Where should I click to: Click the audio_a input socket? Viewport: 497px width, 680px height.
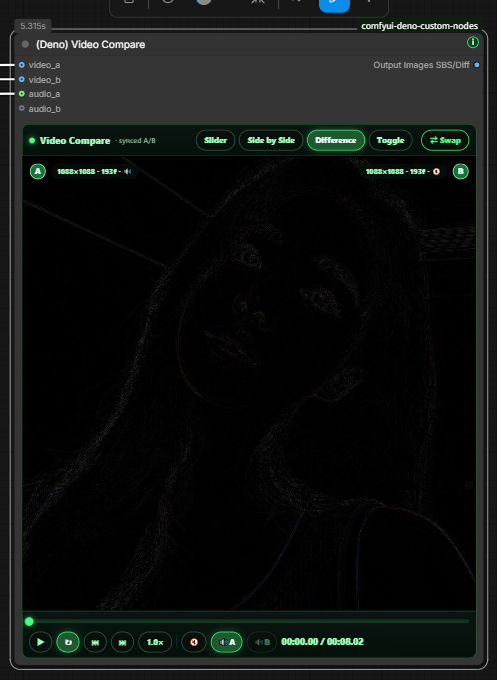[22, 94]
